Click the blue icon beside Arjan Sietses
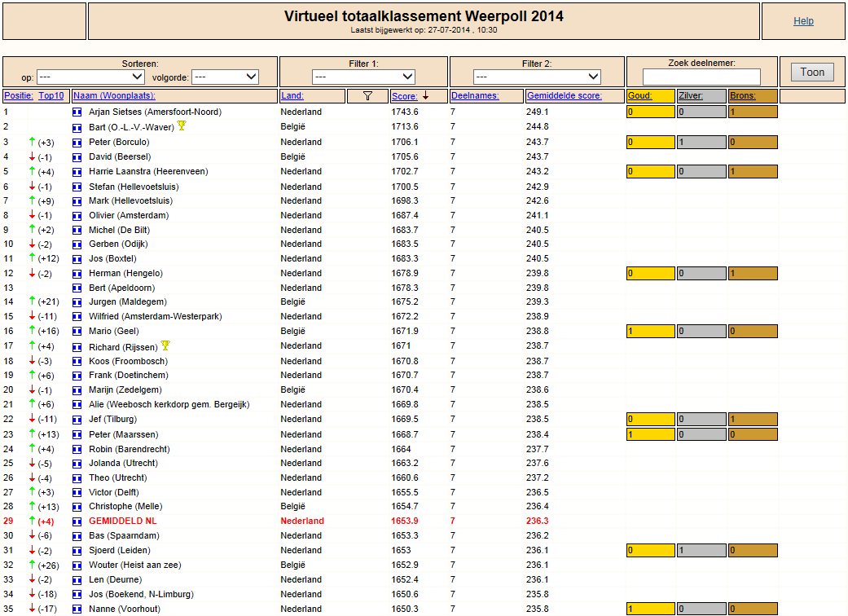Viewport: 848px width, 616px height. (x=77, y=112)
